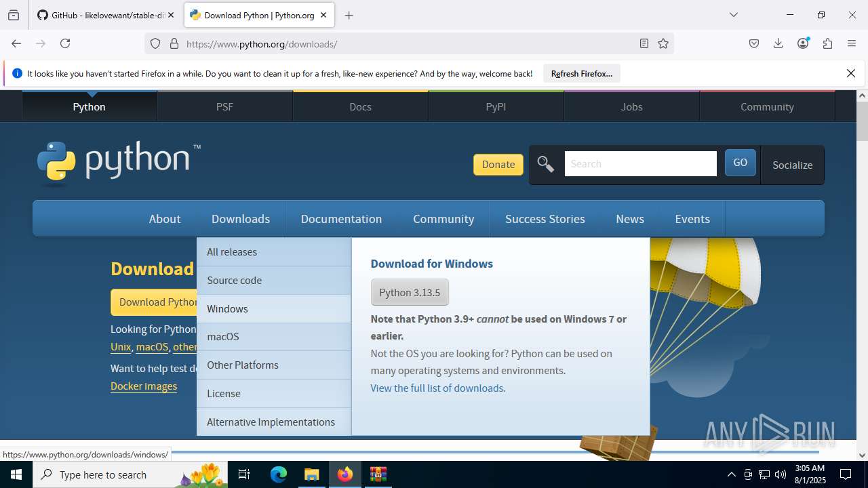Click Refresh Firefox button

point(582,73)
